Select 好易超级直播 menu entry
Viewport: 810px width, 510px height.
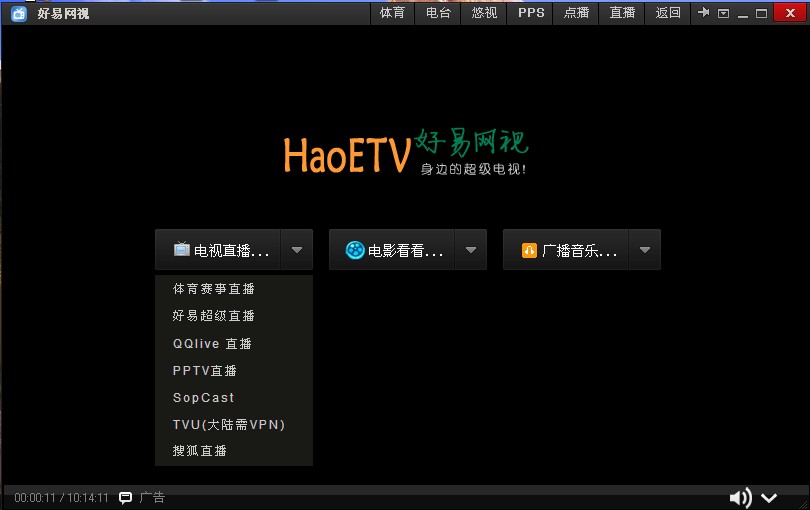click(x=213, y=316)
